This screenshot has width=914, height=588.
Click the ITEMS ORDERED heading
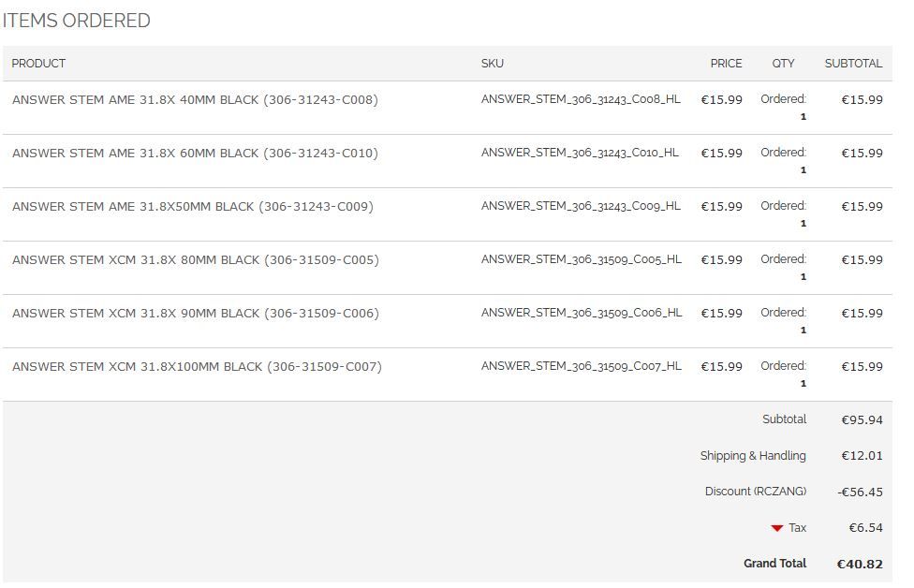[77, 21]
